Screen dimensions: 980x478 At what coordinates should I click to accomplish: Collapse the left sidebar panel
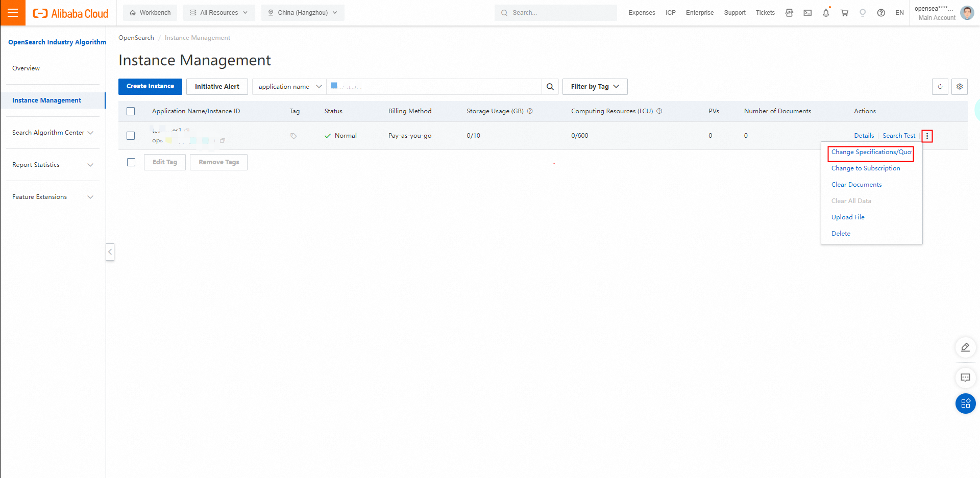pyautogui.click(x=110, y=252)
